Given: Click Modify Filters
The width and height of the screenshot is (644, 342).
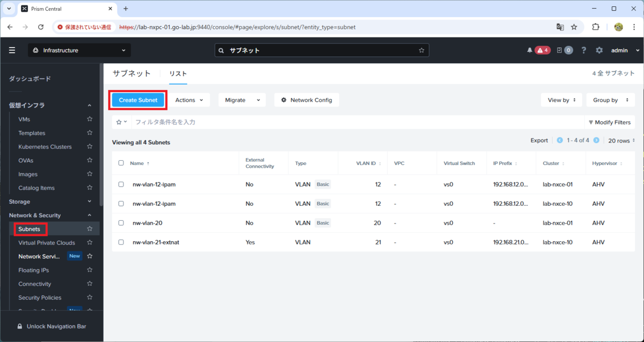Looking at the screenshot, I should (x=610, y=122).
